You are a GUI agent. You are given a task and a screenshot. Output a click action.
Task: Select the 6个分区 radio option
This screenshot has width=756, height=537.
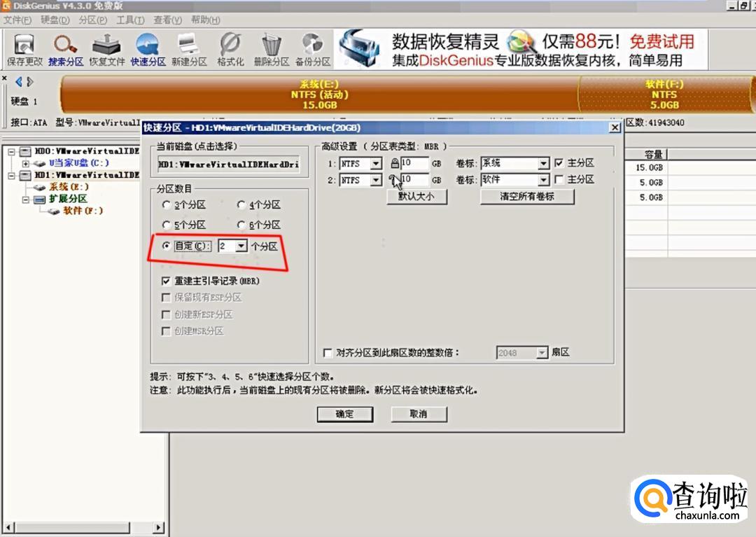coord(241,225)
